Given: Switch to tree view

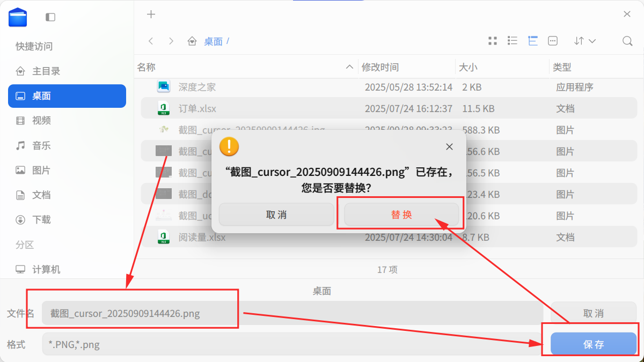Looking at the screenshot, I should point(533,41).
